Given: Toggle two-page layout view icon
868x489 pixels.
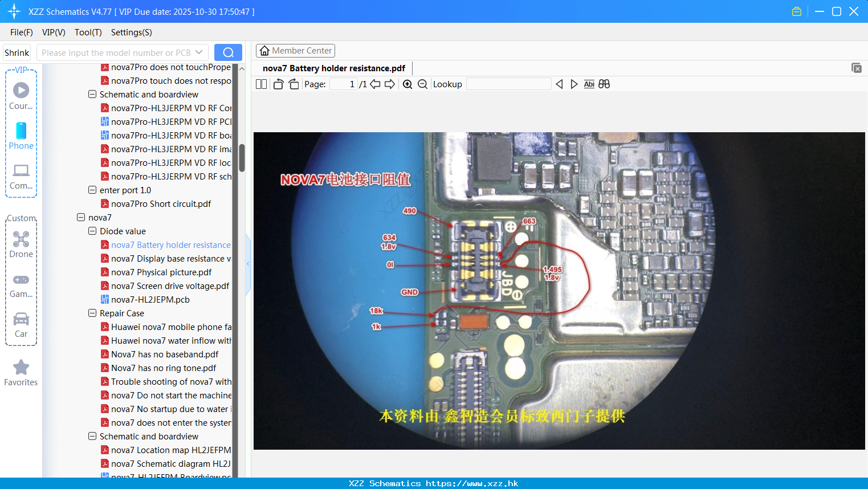Looking at the screenshot, I should coord(261,84).
